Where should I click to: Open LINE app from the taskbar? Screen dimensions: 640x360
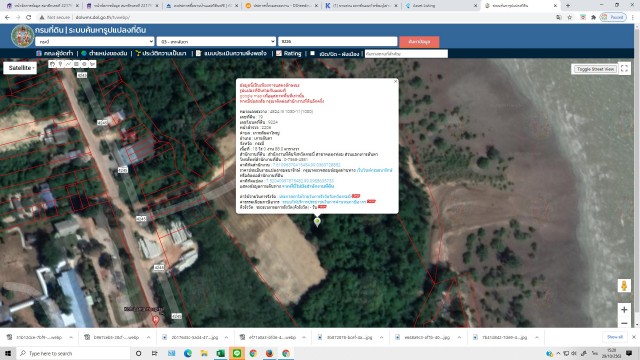237,353
